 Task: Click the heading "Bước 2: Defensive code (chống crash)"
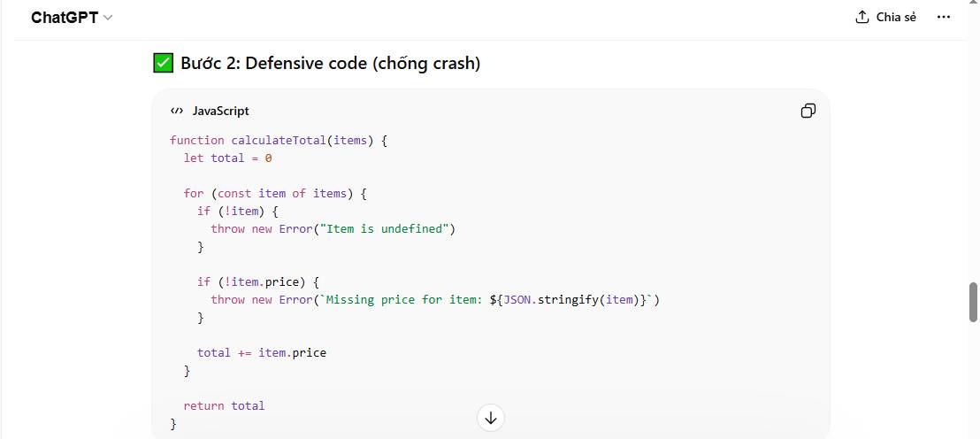(x=330, y=63)
